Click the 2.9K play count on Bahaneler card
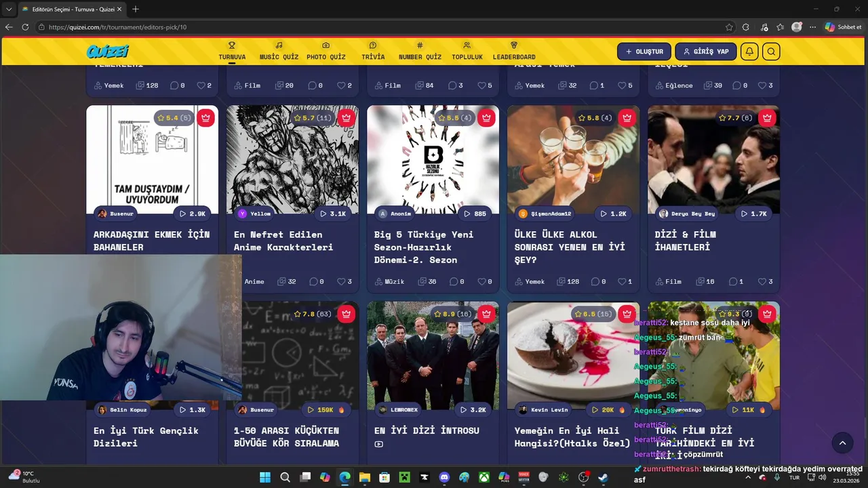Image resolution: width=868 pixels, height=488 pixels. click(193, 213)
